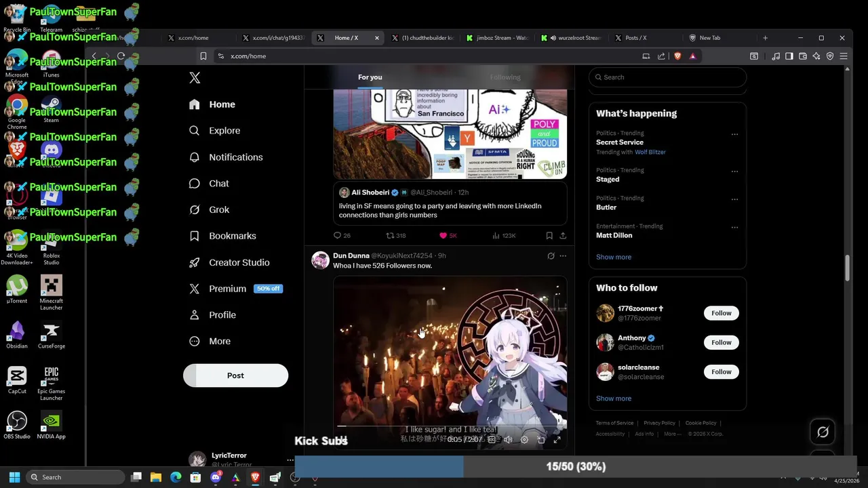The width and height of the screenshot is (868, 488).
Task: Click the X logo in the sidebar
Action: [x=195, y=78]
